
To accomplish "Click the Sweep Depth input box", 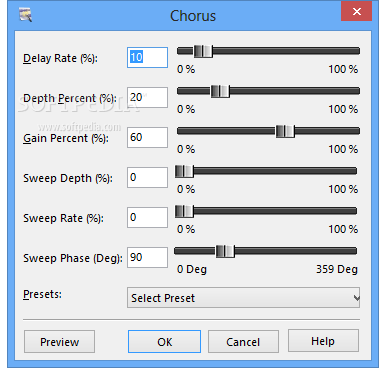I will click(147, 177).
